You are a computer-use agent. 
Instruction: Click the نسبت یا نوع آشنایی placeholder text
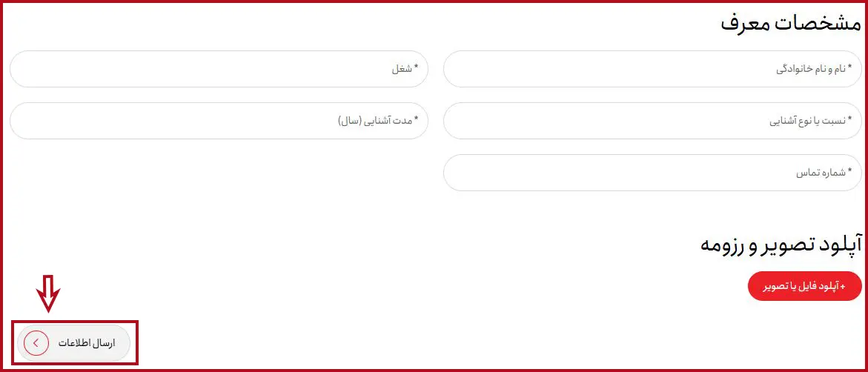[809, 121]
